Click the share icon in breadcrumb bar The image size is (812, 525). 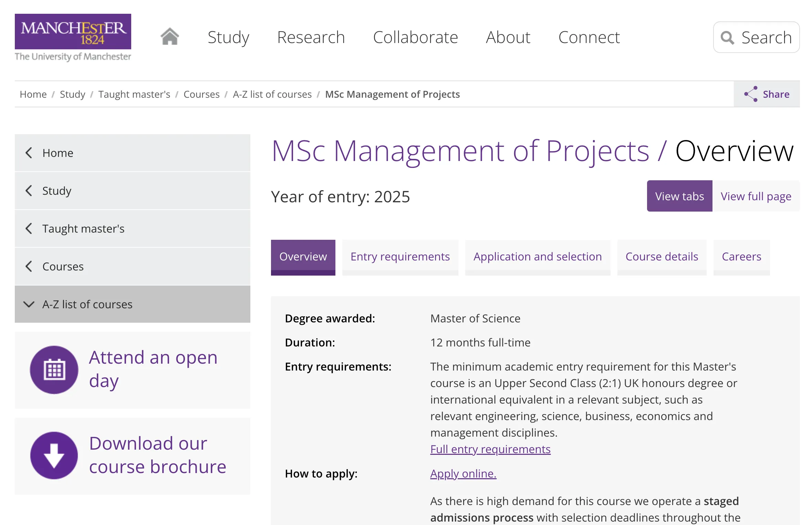(750, 94)
